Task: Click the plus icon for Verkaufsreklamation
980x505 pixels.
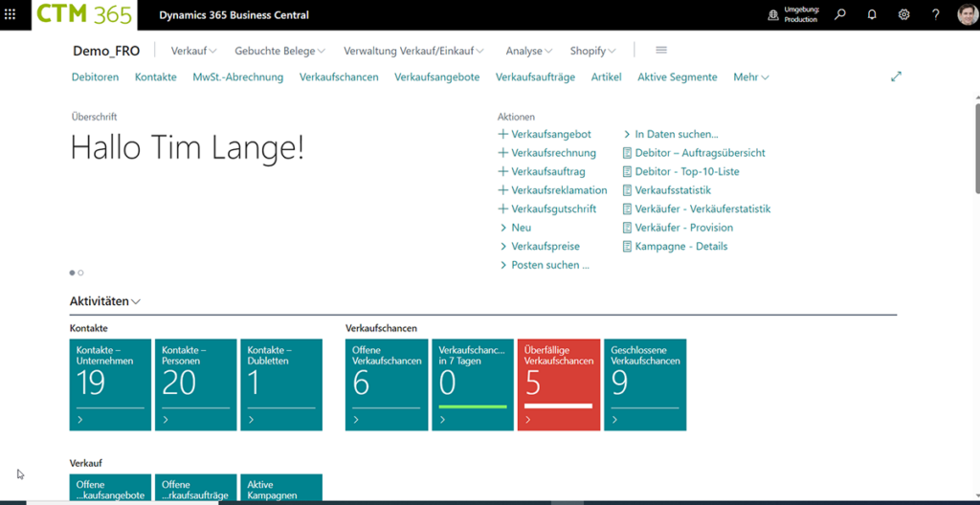Action: (x=503, y=190)
